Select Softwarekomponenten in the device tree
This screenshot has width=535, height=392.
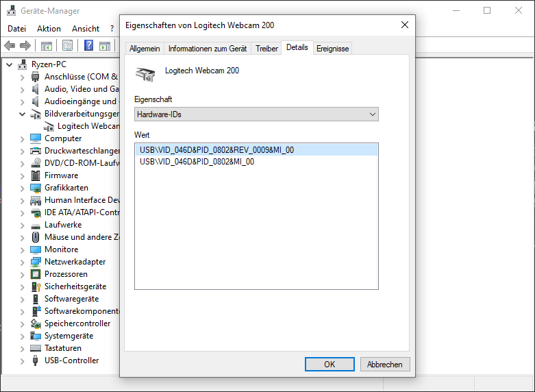(82, 311)
